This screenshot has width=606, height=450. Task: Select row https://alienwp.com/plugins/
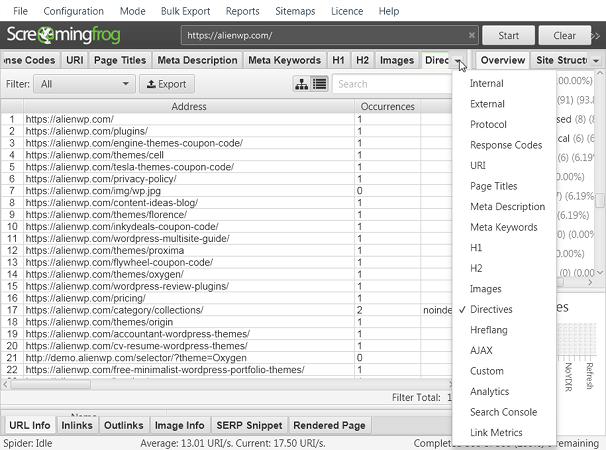click(x=226, y=131)
